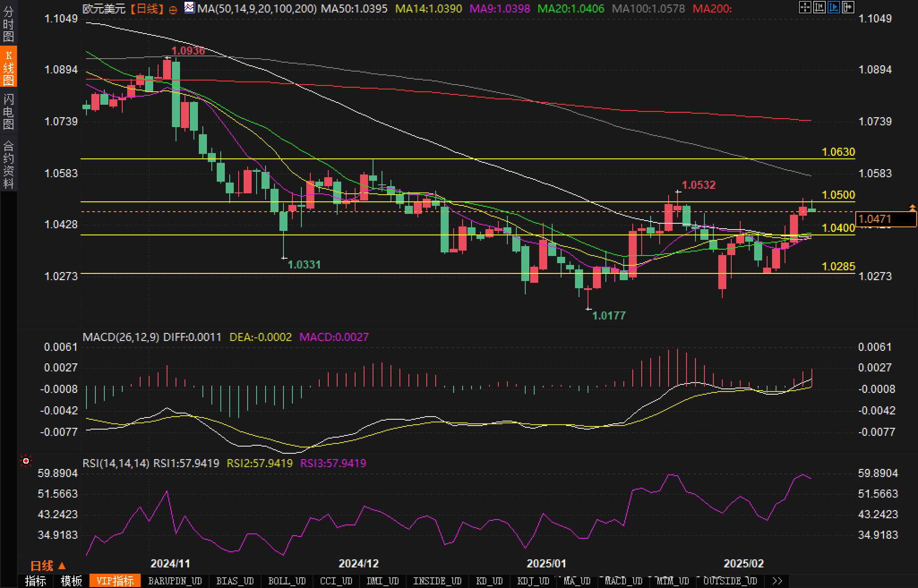Apply the BOLL_UD indicator

287,581
